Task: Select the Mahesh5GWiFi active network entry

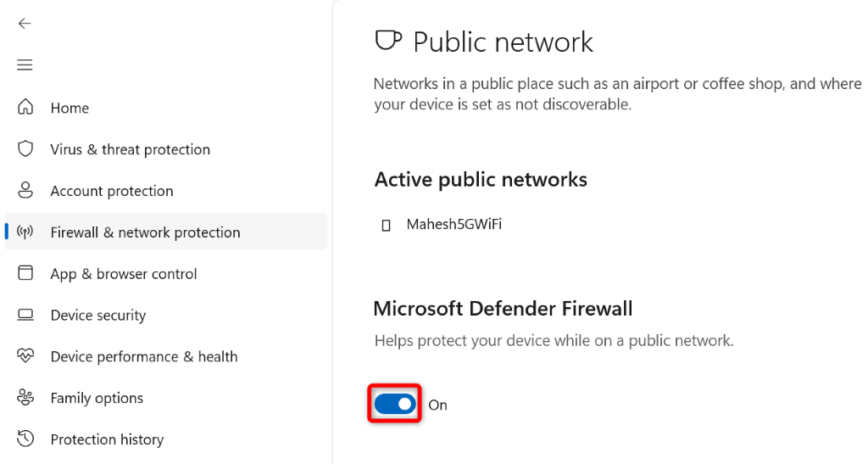Action: click(x=453, y=225)
